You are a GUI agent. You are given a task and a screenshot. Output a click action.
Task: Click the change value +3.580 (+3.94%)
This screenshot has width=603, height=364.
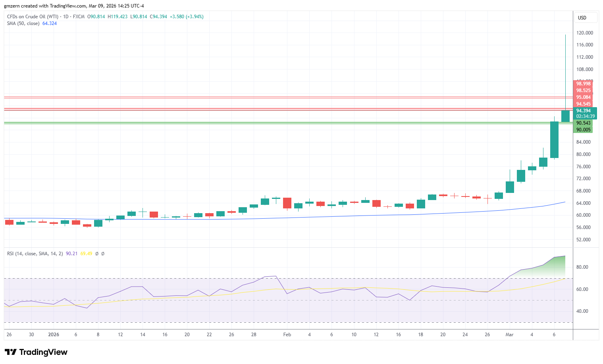pos(187,17)
